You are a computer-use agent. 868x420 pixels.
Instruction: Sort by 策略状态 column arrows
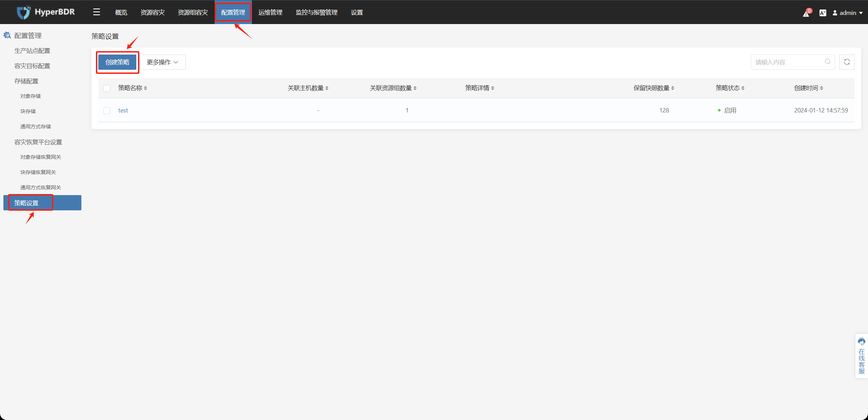tap(743, 88)
